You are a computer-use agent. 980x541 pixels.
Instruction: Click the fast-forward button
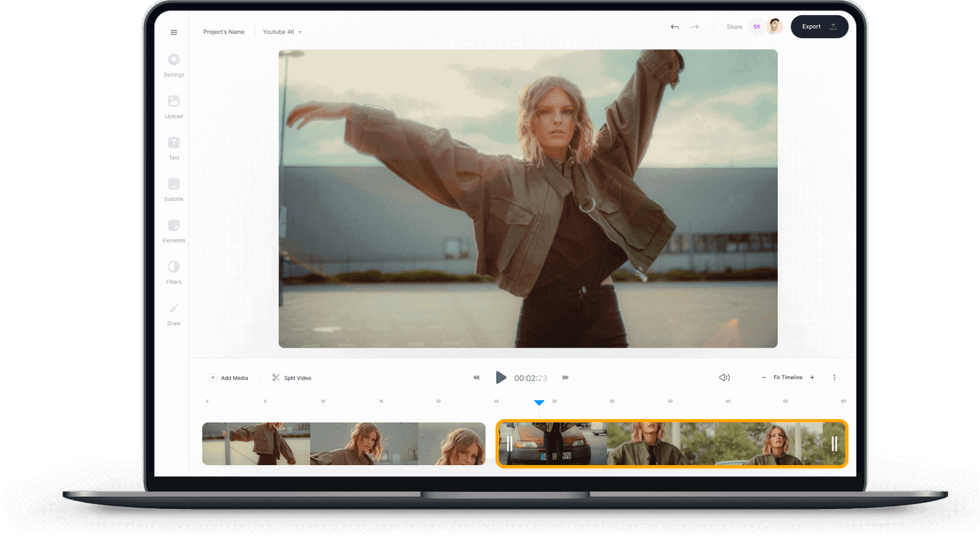[565, 377]
